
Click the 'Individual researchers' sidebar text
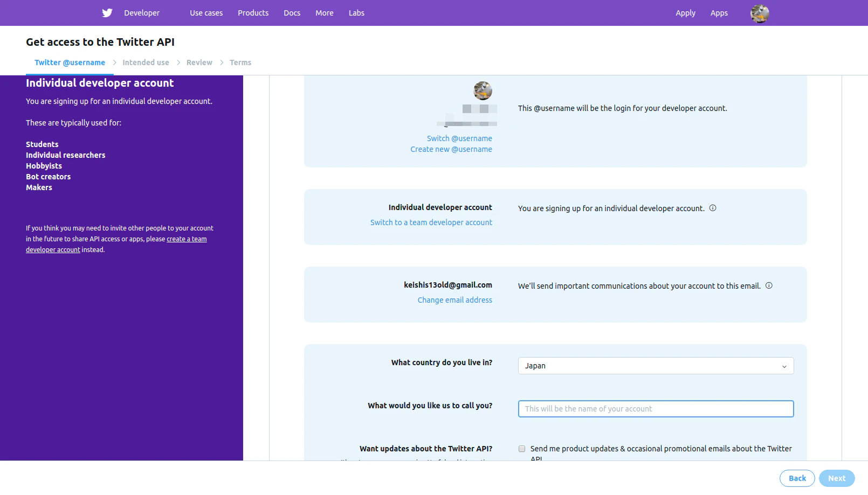(65, 155)
